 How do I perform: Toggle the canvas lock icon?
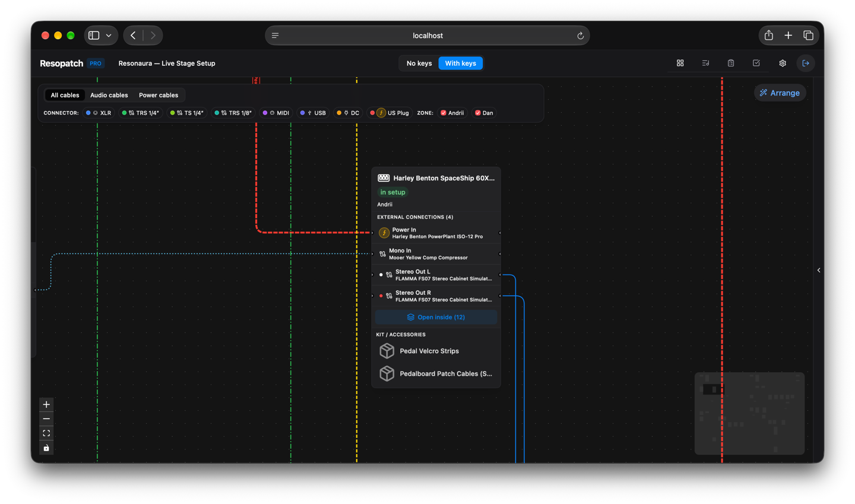coord(46,448)
